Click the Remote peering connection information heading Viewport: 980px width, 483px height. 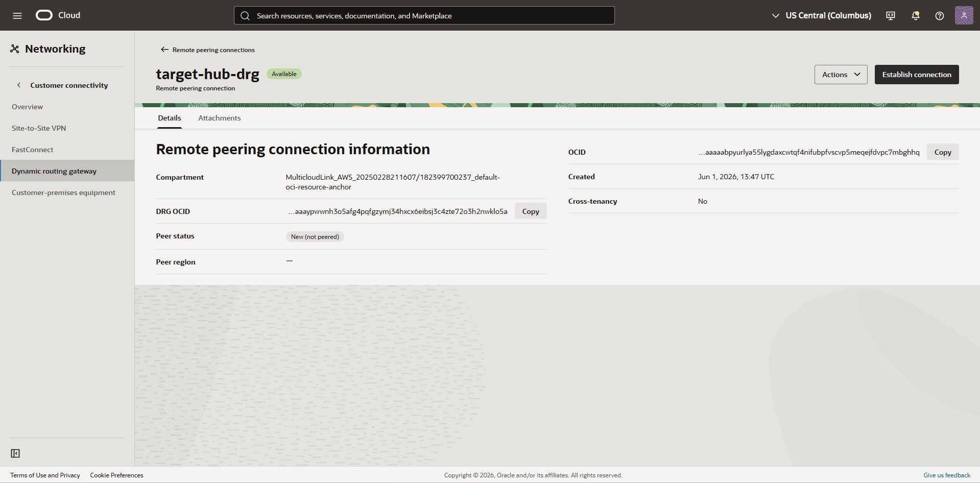coord(293,149)
